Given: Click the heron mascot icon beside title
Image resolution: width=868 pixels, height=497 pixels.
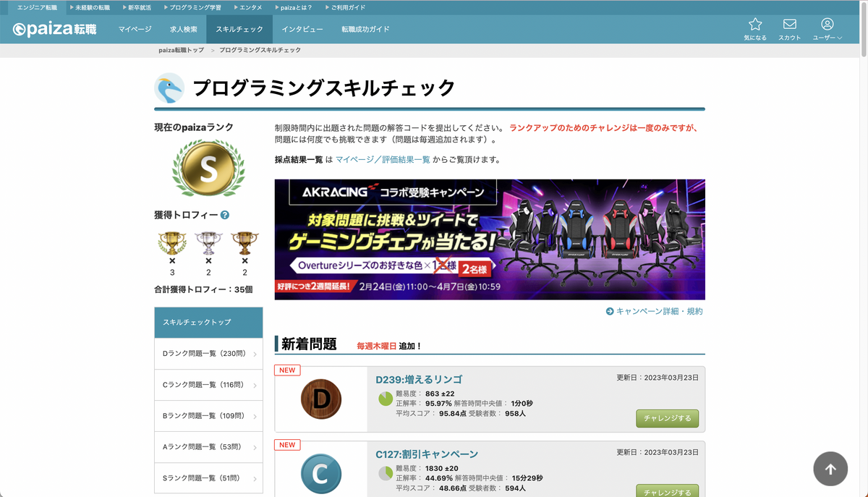Looking at the screenshot, I should [169, 88].
